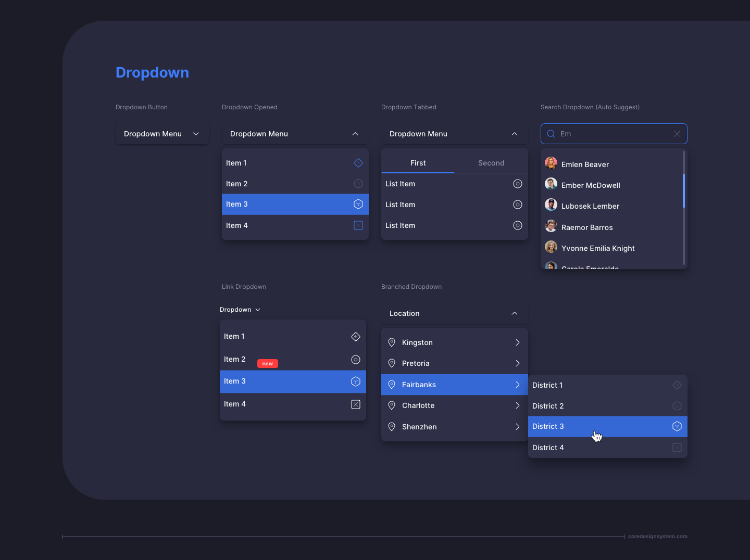750x560 pixels.
Task: Click search magnifier icon in Em field
Action: coord(551,134)
